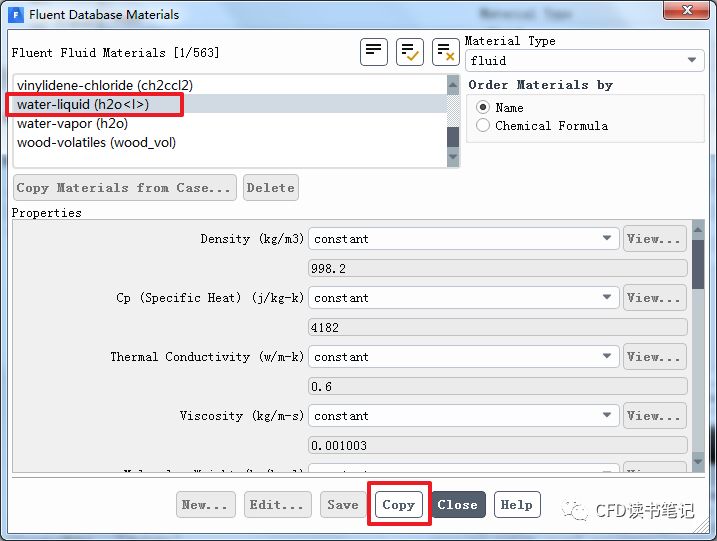Click the Close button at bottom
The image size is (717, 541).
[x=458, y=504]
